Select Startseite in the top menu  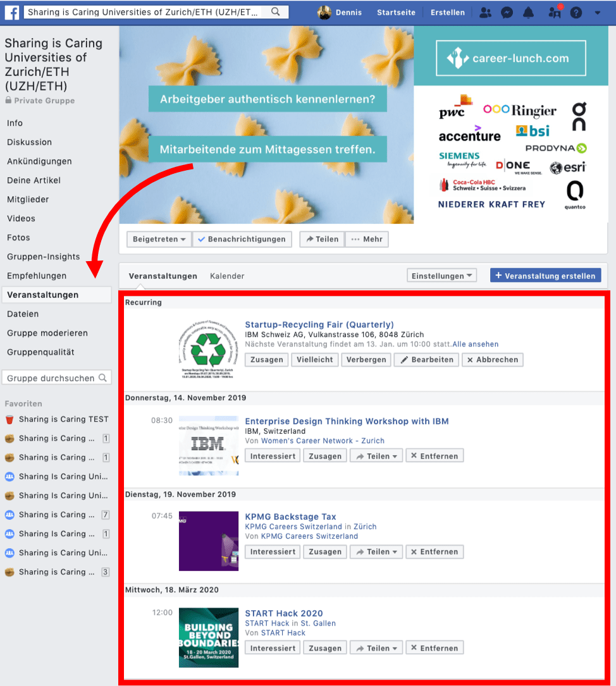(396, 11)
